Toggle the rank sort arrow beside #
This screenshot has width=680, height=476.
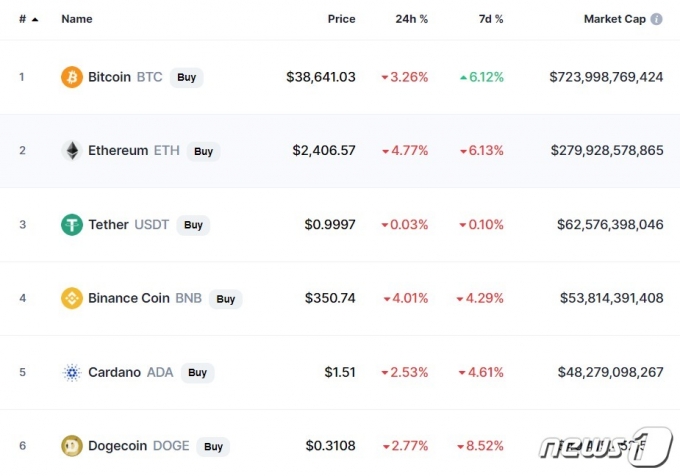tap(35, 20)
